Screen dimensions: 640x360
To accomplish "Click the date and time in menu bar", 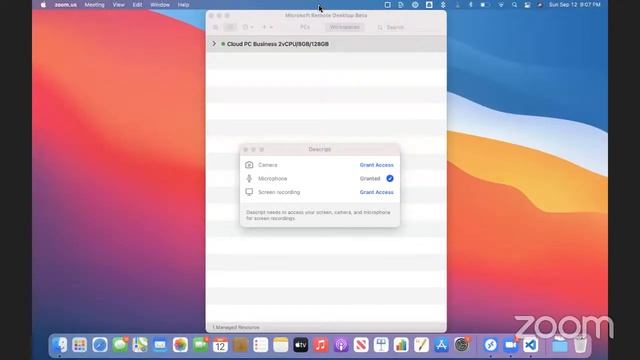I will (x=574, y=5).
